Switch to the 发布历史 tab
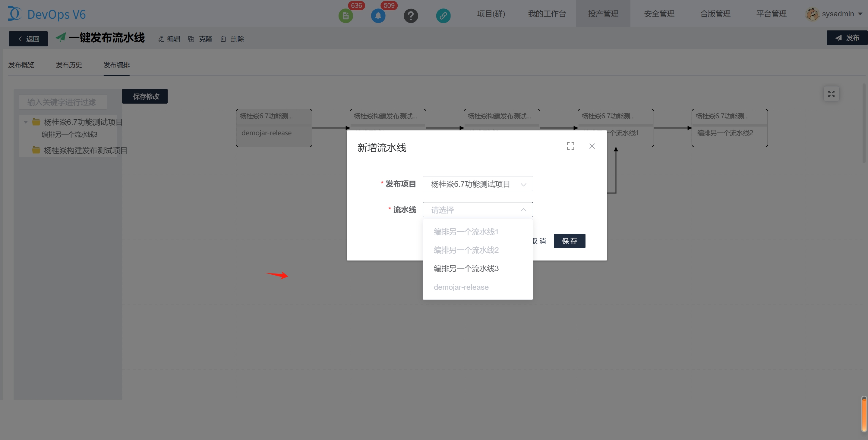 click(x=69, y=65)
